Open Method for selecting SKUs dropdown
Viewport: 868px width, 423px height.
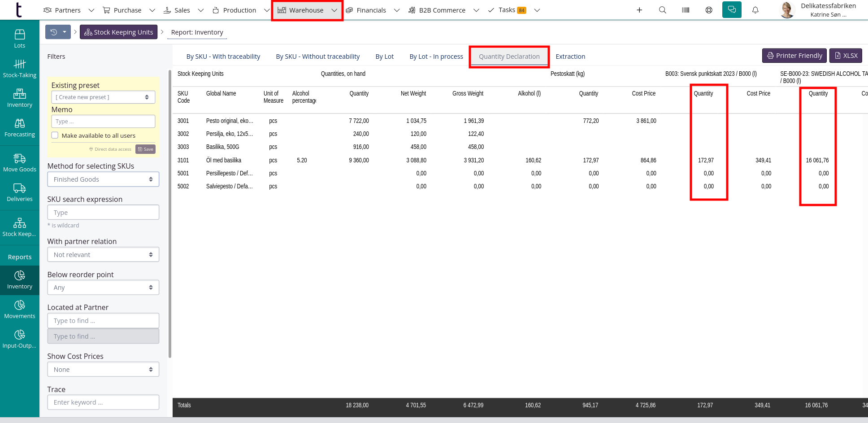tap(103, 179)
